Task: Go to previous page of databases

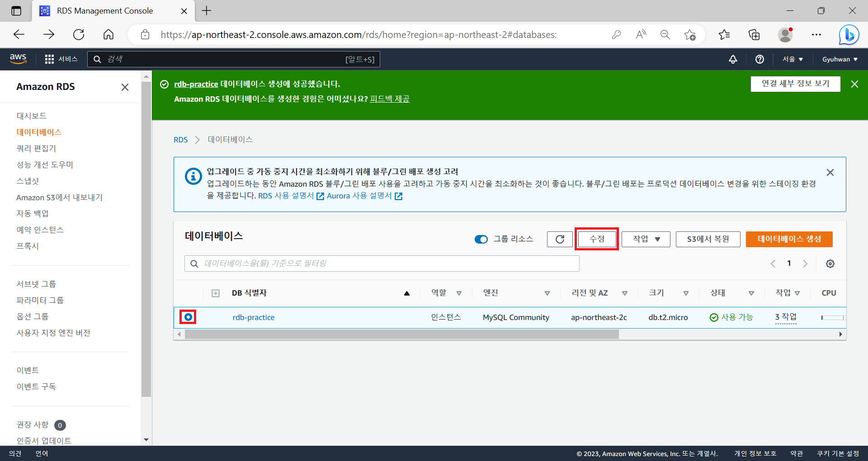Action: pos(773,263)
